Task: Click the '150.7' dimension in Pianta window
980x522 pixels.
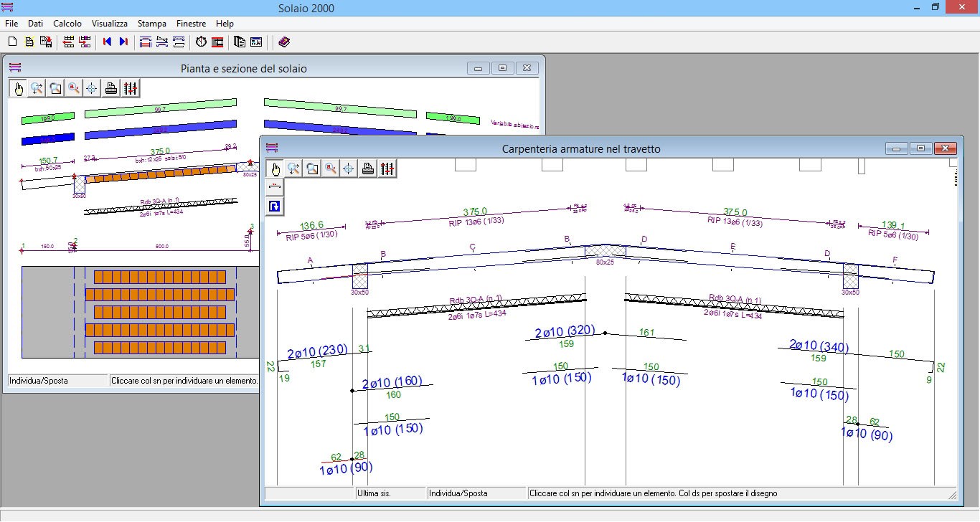Action: (48, 160)
